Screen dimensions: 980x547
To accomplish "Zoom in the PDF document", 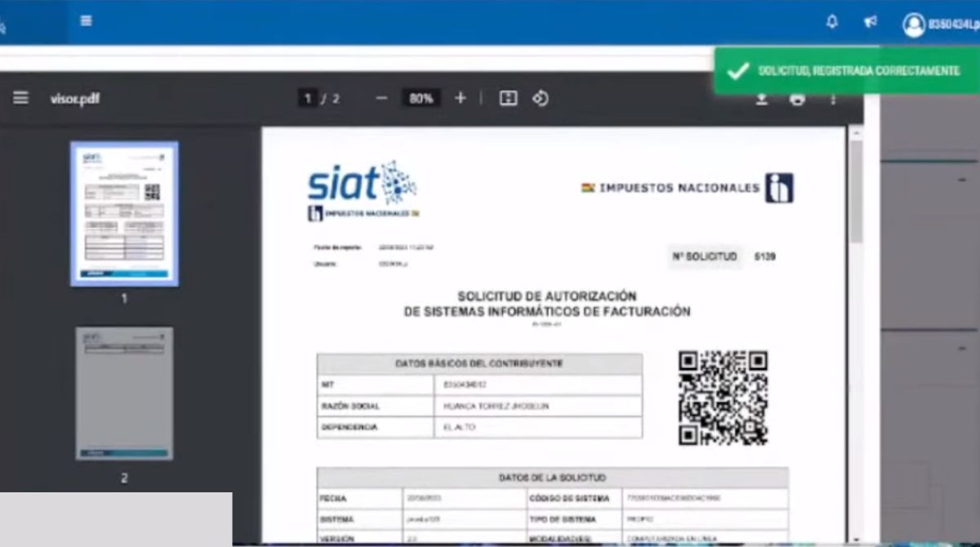I will tap(460, 99).
